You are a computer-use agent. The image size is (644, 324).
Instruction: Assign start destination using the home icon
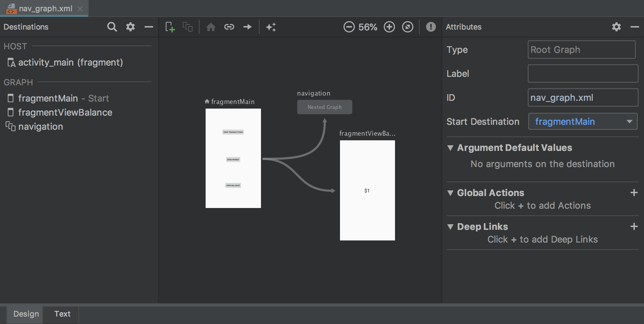pos(211,27)
